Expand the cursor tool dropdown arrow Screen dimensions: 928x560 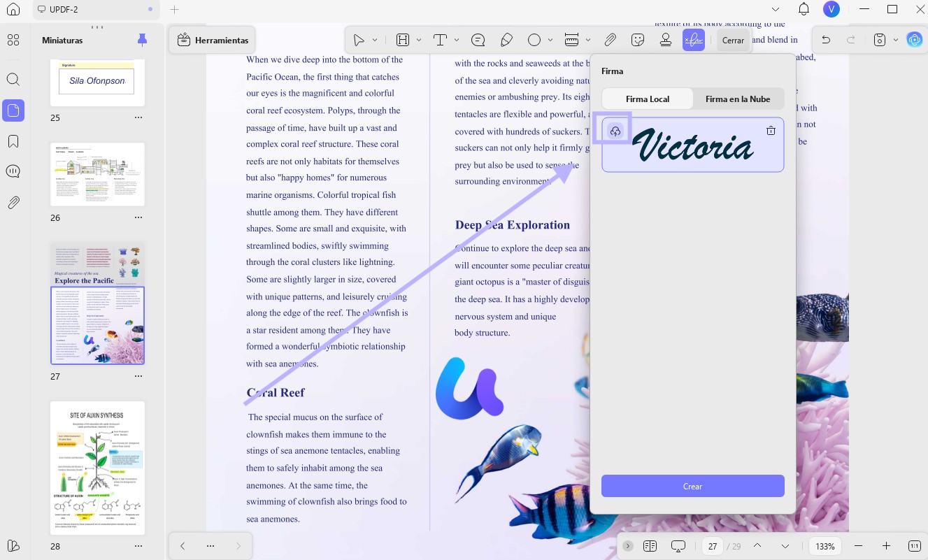375,40
